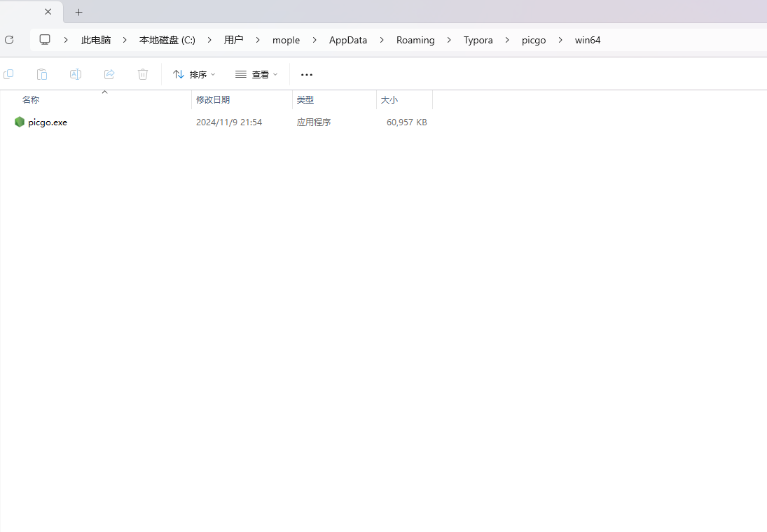Viewport: 767px width, 532px height.
Task: Navigate to AppData in breadcrumb path
Action: pyautogui.click(x=348, y=40)
